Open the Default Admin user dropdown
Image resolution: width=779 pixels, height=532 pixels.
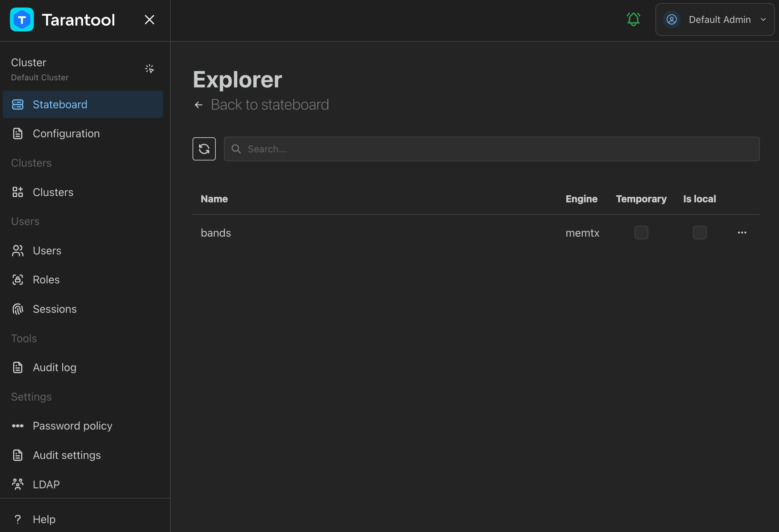(715, 19)
